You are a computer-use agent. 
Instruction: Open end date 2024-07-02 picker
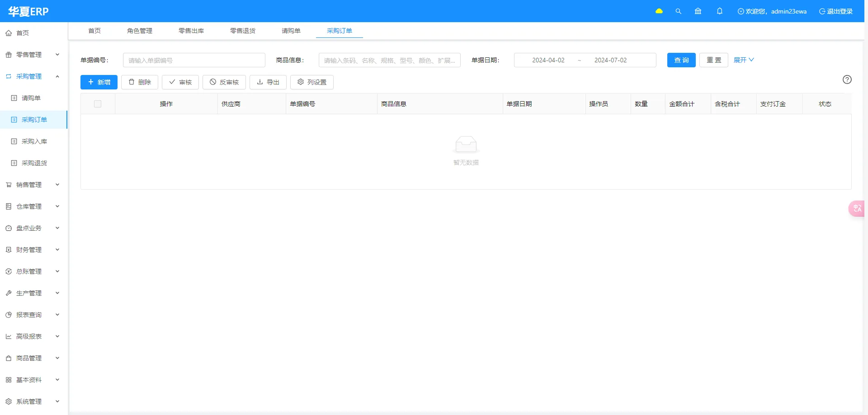click(610, 60)
